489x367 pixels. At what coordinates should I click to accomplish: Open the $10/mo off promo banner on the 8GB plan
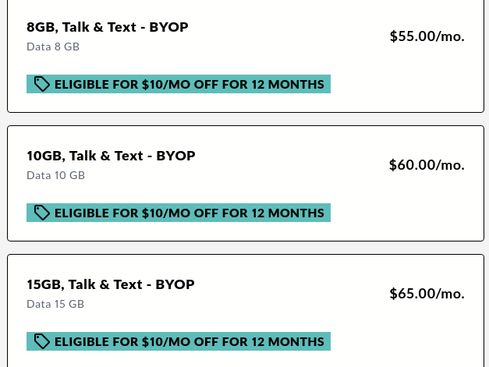pyautogui.click(x=179, y=84)
